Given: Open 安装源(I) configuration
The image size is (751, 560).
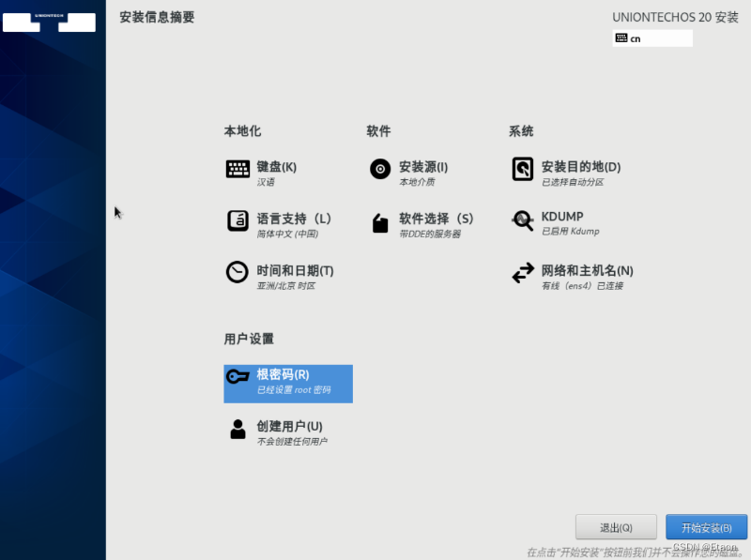Looking at the screenshot, I should pyautogui.click(x=431, y=173).
